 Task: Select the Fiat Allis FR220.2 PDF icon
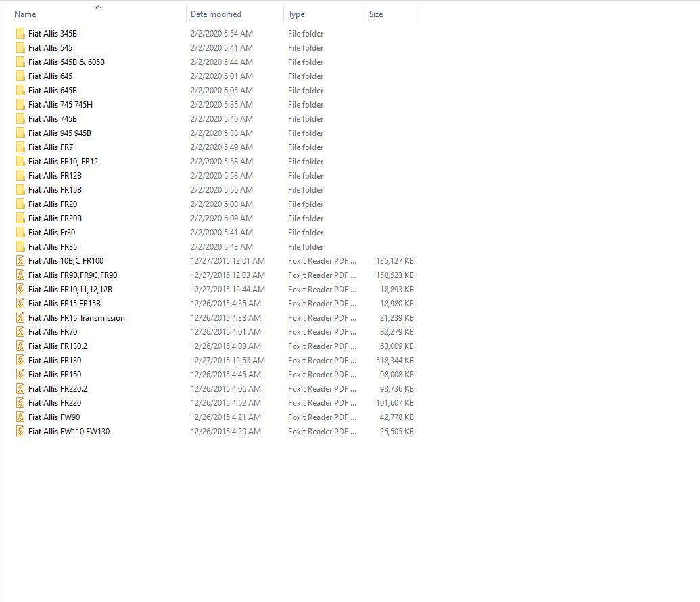tap(20, 388)
